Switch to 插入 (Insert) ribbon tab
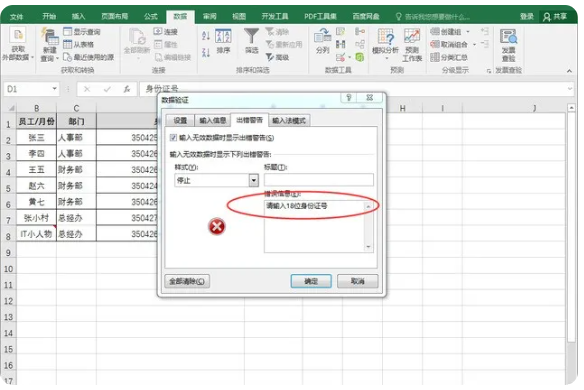The height and width of the screenshot is (390, 584). pos(78,16)
